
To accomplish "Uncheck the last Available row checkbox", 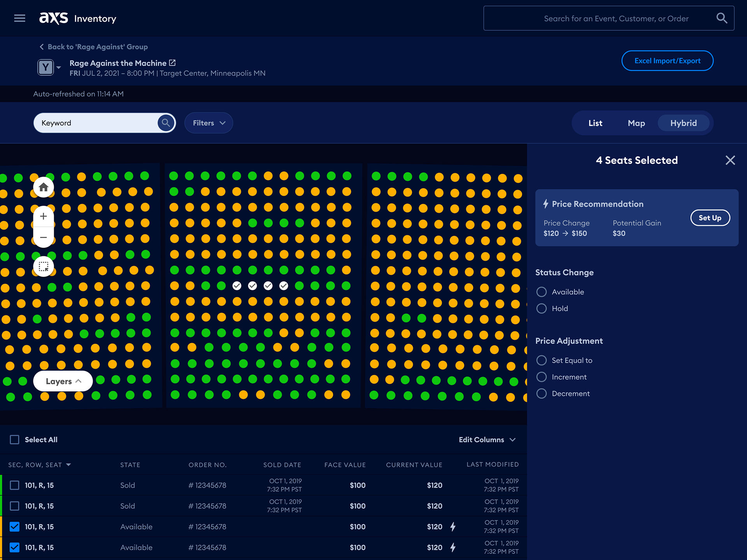I will click(x=14, y=548).
